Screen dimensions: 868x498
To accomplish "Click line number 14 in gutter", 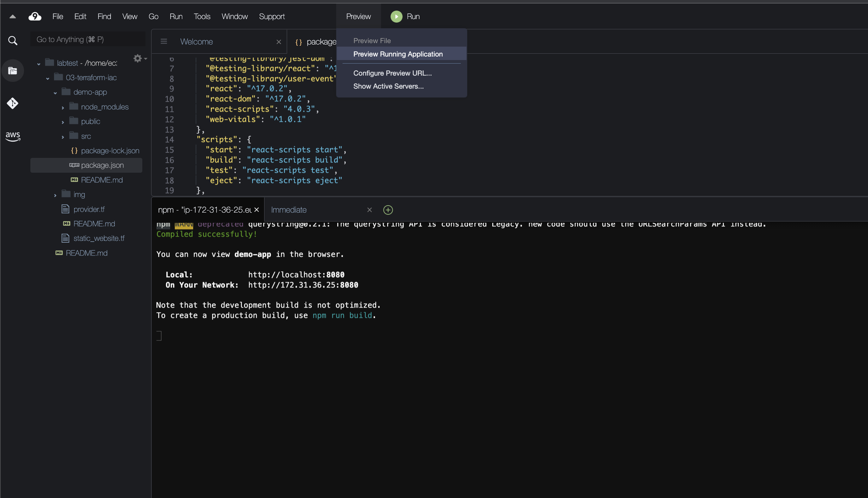I will (169, 140).
